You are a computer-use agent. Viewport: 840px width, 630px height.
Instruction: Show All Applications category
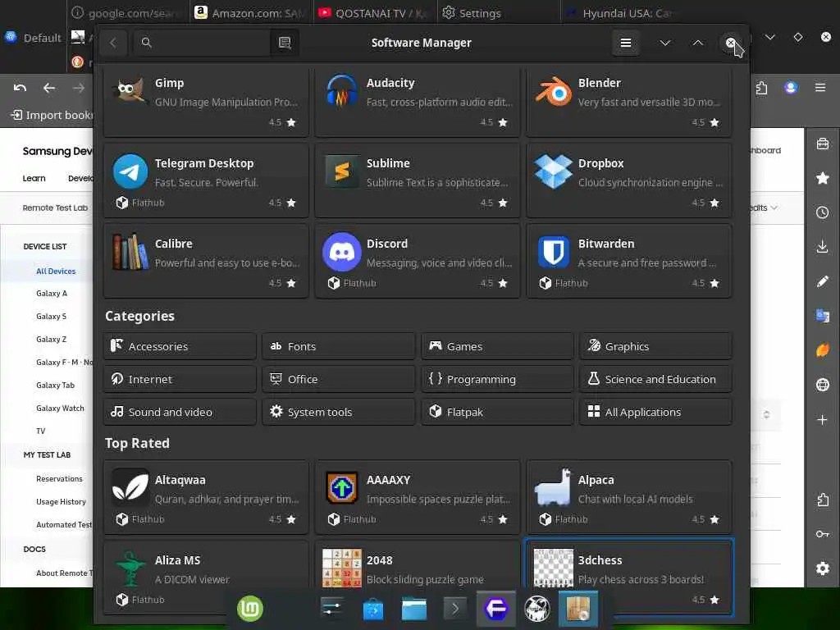(655, 412)
